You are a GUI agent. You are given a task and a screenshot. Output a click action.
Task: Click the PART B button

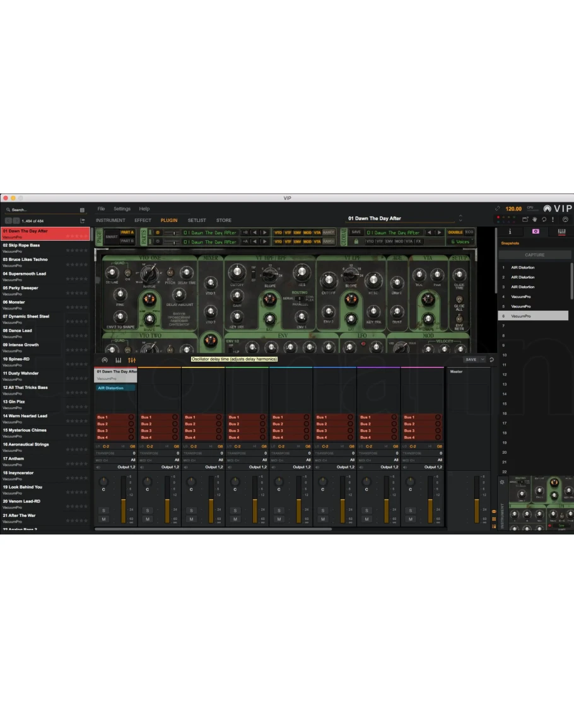coord(127,241)
